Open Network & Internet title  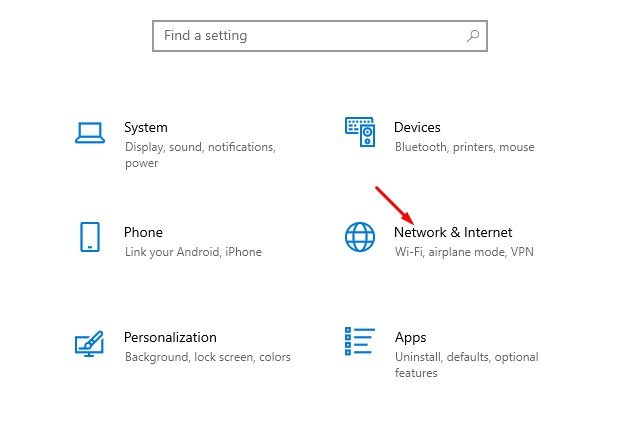(453, 232)
